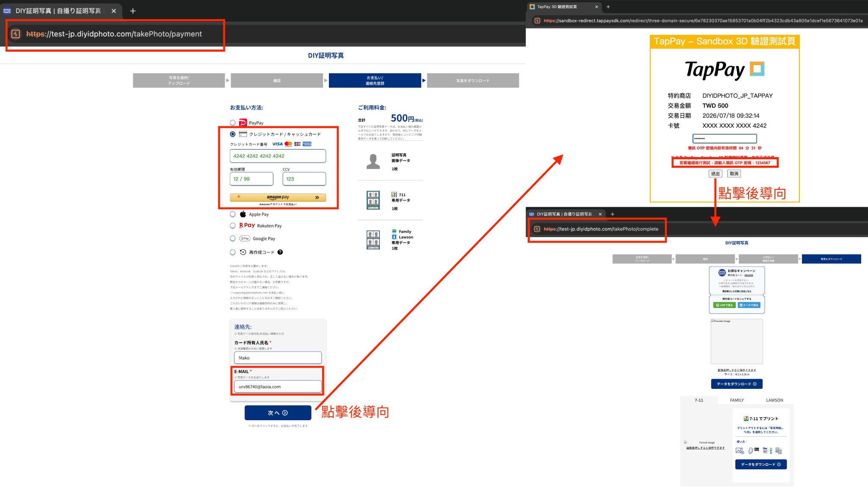
Task: Share via the green LINEで送る button
Action: click(724, 305)
